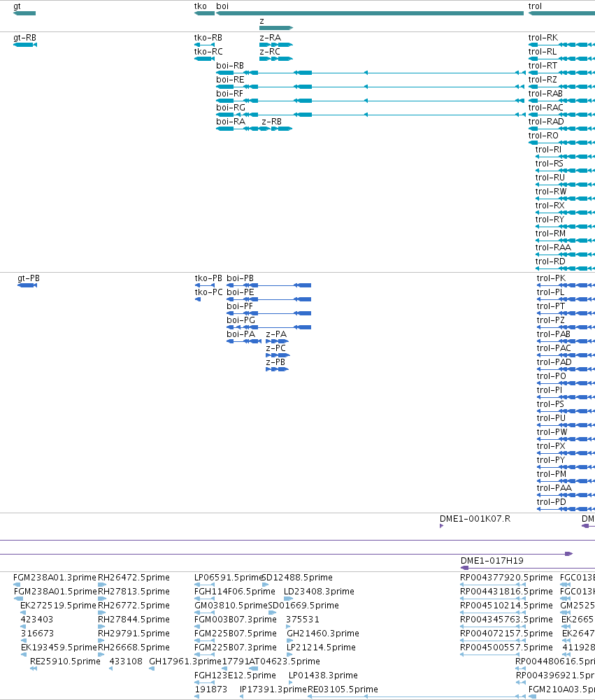Select the boi-RA transcript label

230,122
